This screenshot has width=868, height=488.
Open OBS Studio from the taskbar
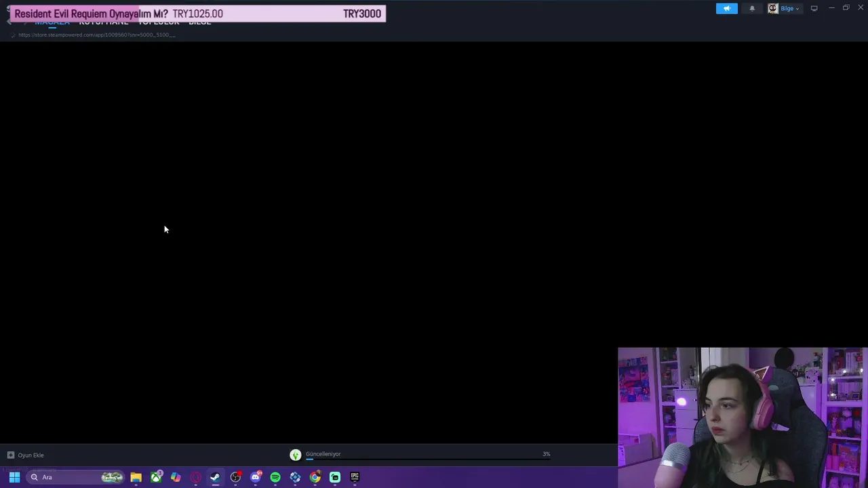(235, 477)
